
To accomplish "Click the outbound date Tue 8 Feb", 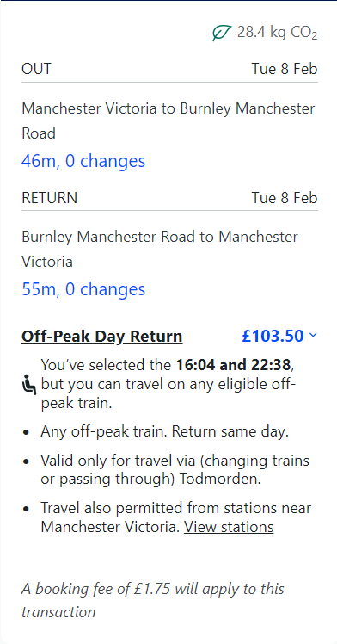I will pyautogui.click(x=285, y=69).
